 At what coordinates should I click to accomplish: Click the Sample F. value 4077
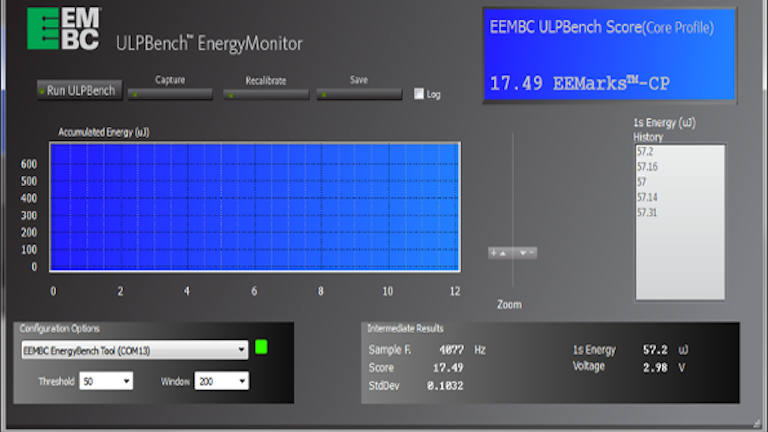451,350
